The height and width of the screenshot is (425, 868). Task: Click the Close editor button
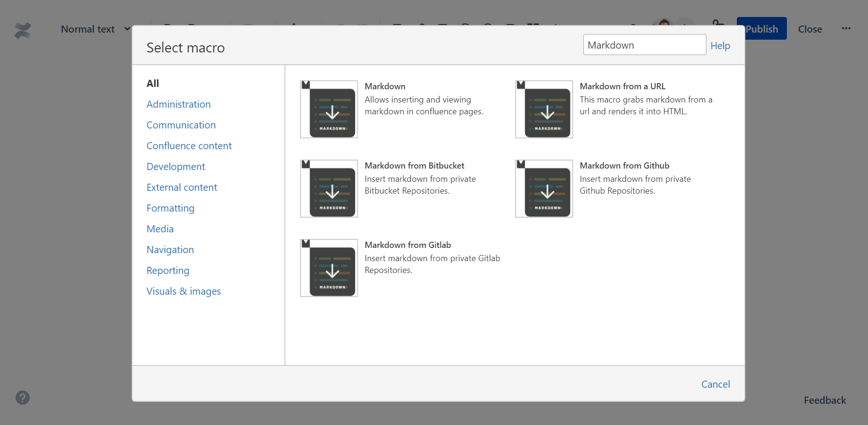(810, 29)
